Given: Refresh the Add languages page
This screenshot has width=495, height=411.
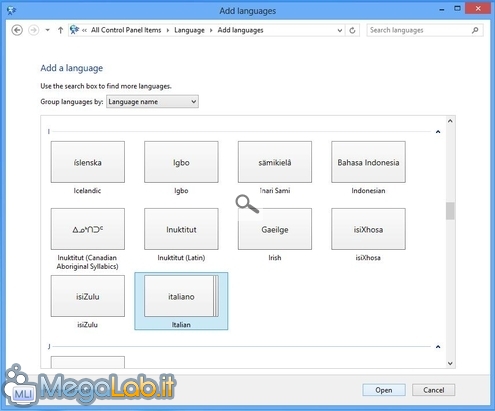Looking at the screenshot, I should click(x=352, y=30).
